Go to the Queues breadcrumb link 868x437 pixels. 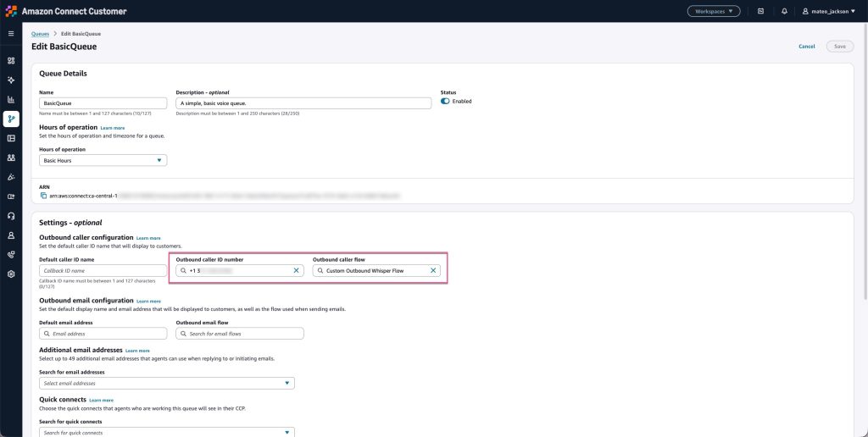point(40,34)
